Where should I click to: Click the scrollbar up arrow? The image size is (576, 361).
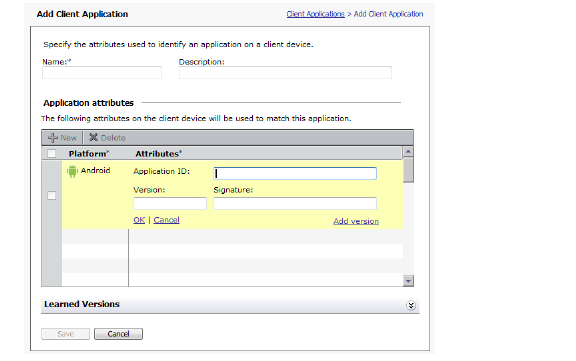tap(408, 152)
